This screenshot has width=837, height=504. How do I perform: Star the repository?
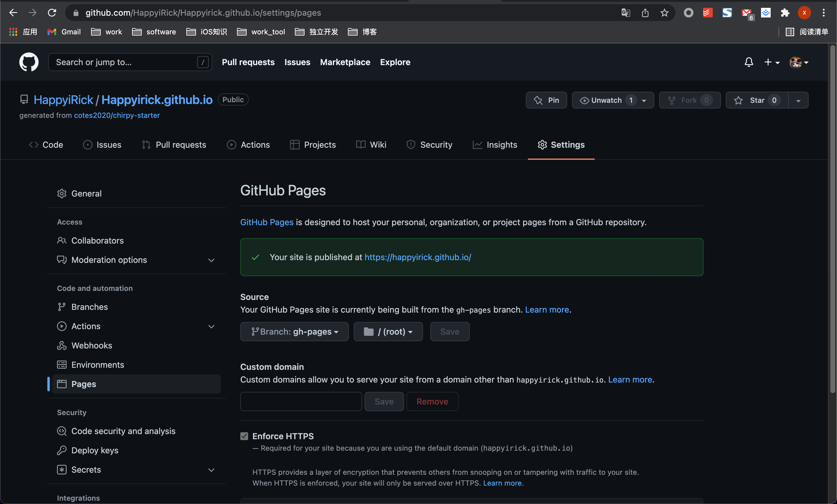[x=757, y=100]
